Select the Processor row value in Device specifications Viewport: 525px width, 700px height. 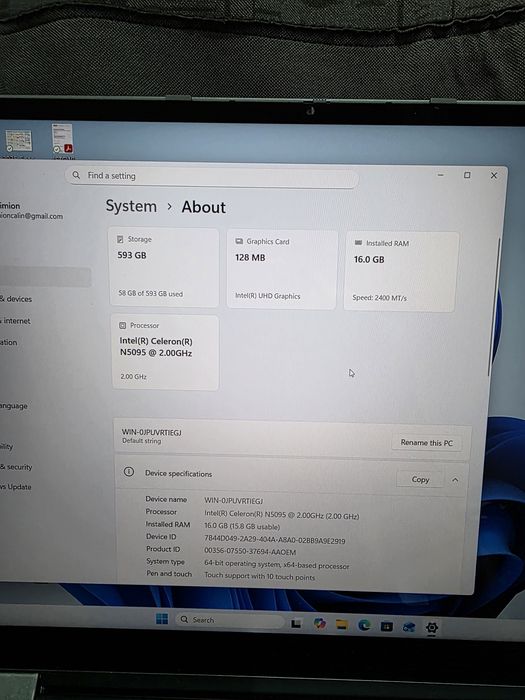281,515
